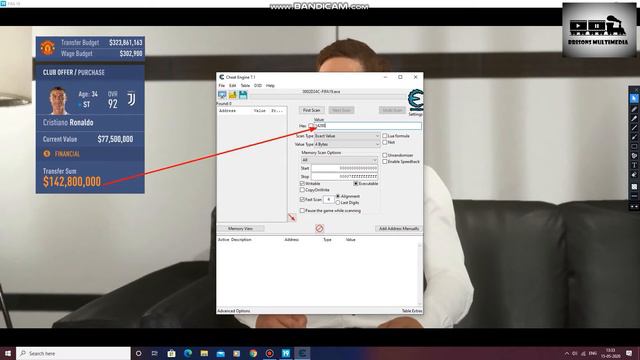640x360 pixels.
Task: Open Cheat Engine Settings logo
Action: tap(416, 100)
